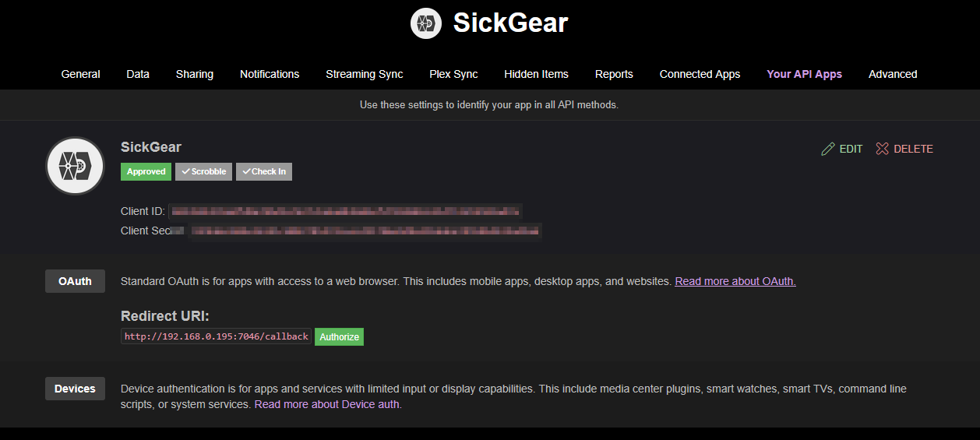The height and width of the screenshot is (440, 980).
Task: Open the Streaming Sync tab
Action: point(365,74)
